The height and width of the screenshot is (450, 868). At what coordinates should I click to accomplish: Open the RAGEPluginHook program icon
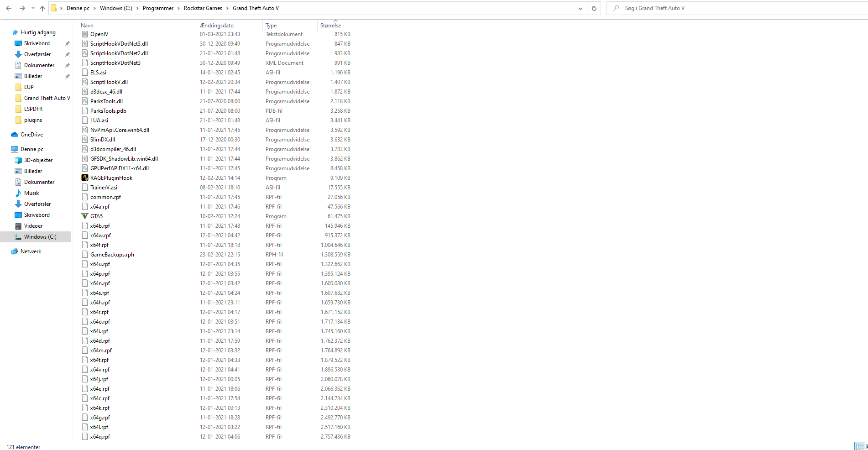pyautogui.click(x=85, y=178)
